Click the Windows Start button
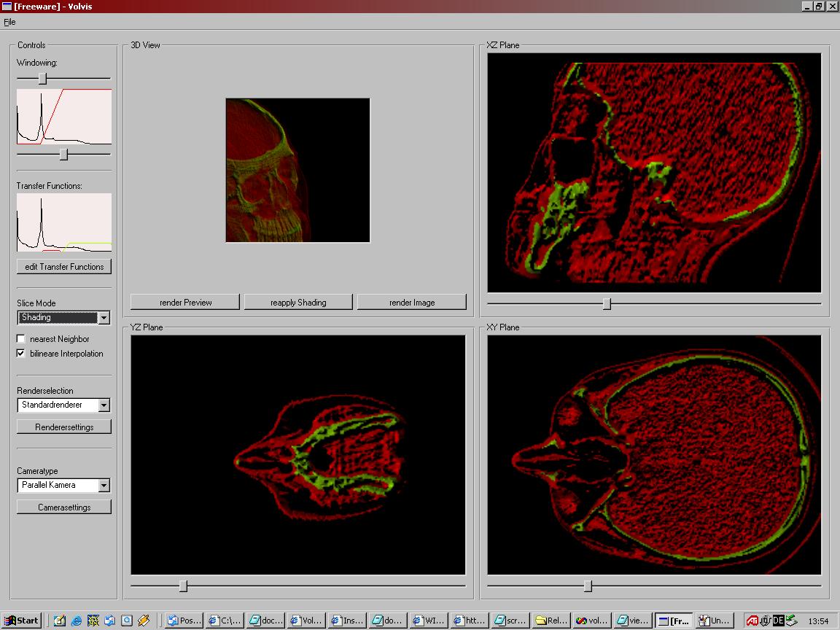This screenshot has width=840, height=630. (21, 621)
